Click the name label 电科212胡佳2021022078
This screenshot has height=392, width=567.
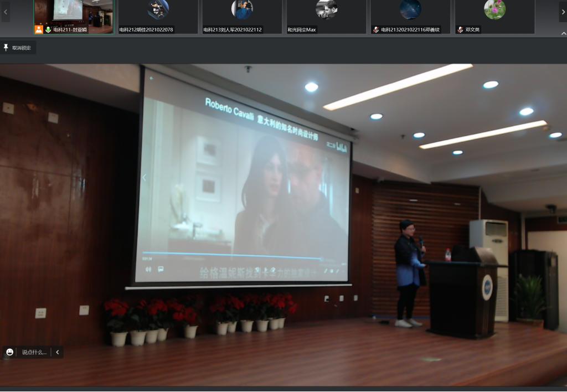(146, 29)
